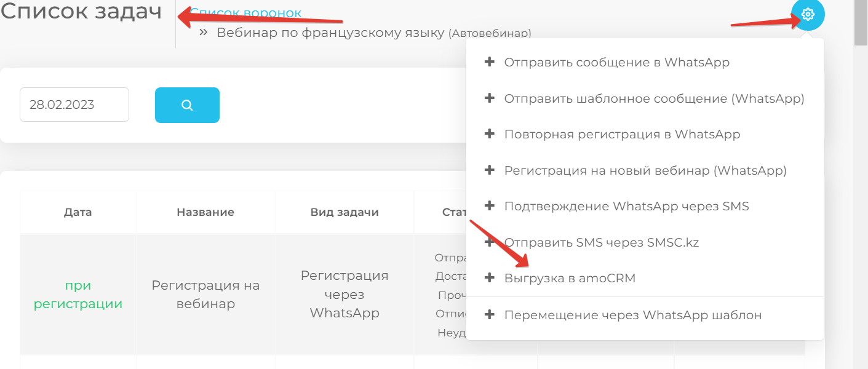Select "Выгрузка в amoCRM" menu entry
868x369 pixels.
pos(570,278)
